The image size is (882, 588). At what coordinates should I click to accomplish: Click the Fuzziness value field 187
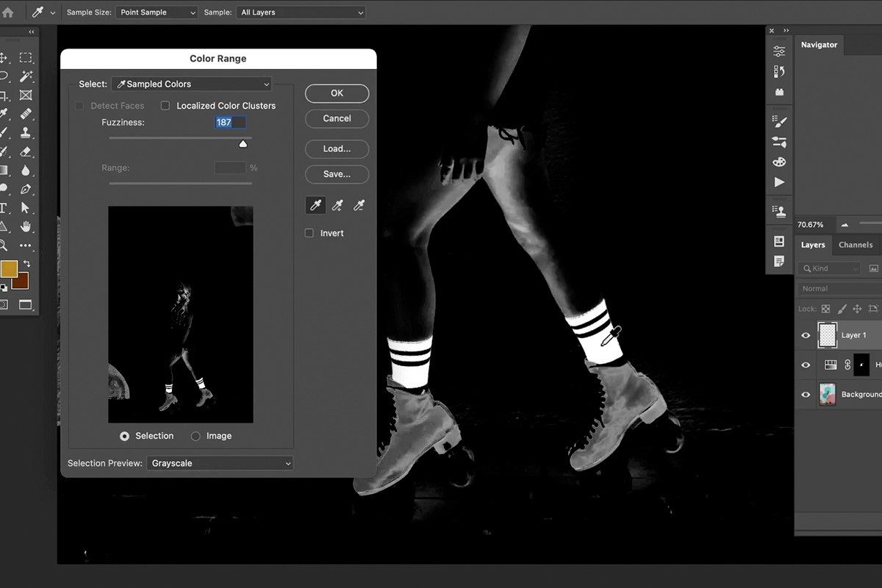coord(230,123)
